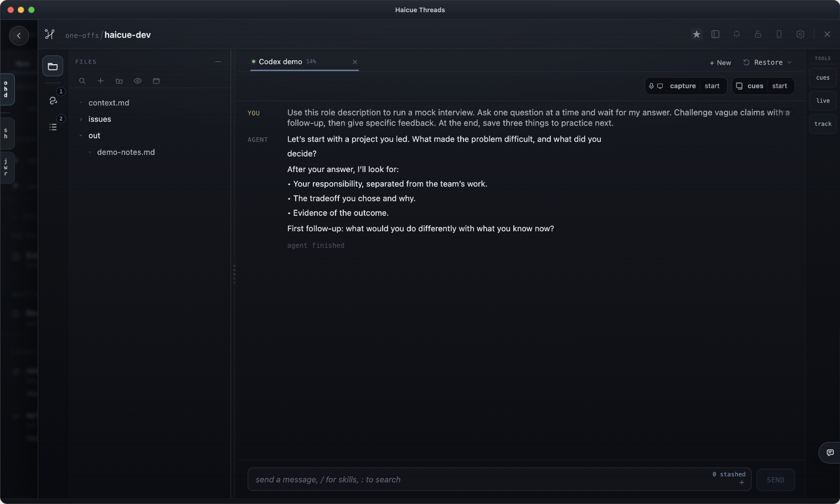This screenshot has width=840, height=504.
Task: Close the Codex demo tab
Action: [x=355, y=62]
